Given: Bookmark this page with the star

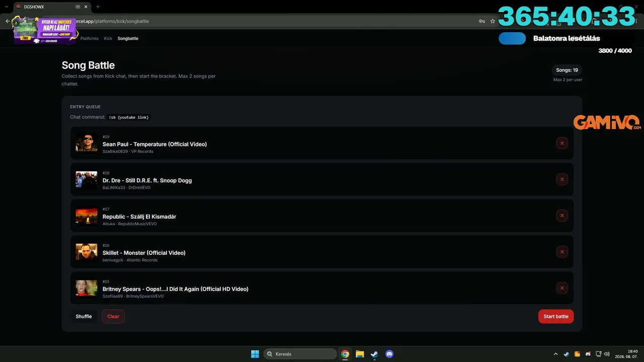Looking at the screenshot, I should (493, 21).
